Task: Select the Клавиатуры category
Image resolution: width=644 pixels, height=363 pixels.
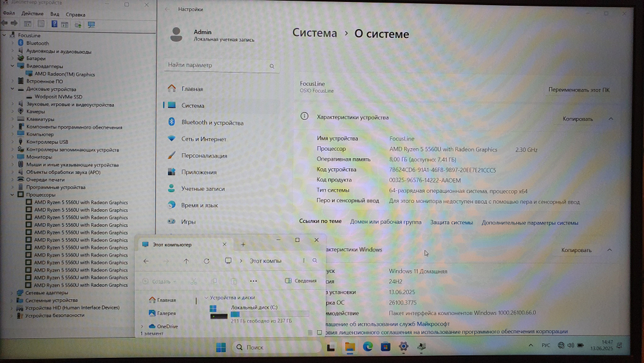Action: pos(40,119)
